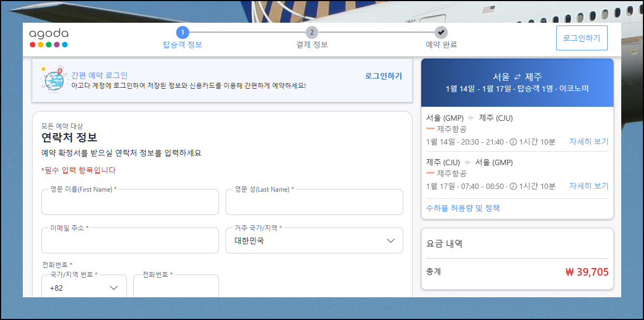Image resolution: width=644 pixels, height=320 pixels.
Task: Click plane icon between 제주 (CJU) and 서울 (GMP)
Action: pyautogui.click(x=467, y=162)
